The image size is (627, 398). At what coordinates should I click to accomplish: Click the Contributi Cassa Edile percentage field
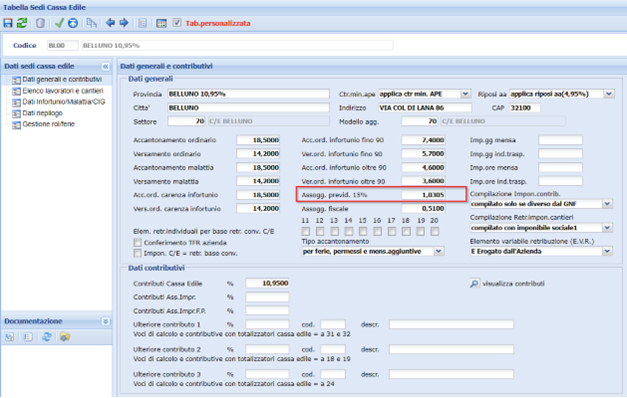coord(267,283)
